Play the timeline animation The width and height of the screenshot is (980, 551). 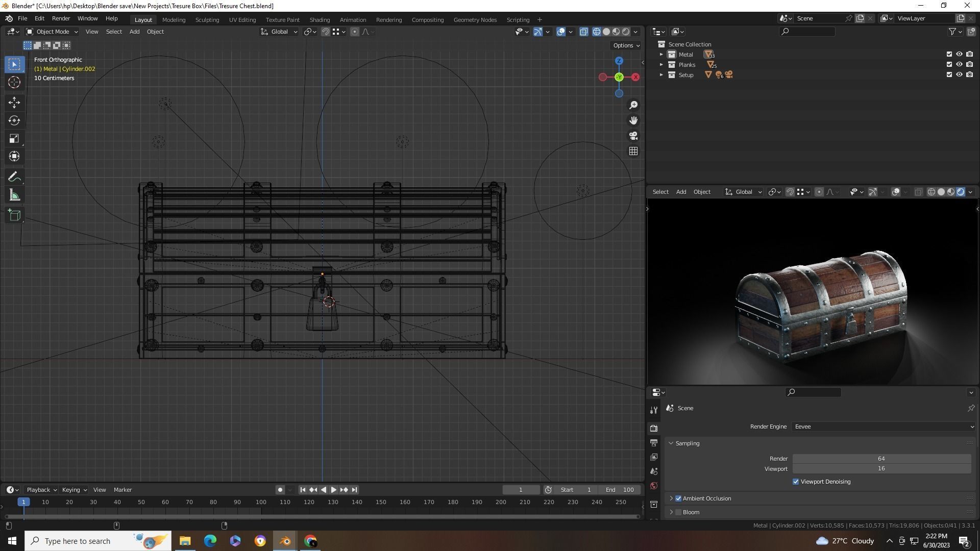pyautogui.click(x=333, y=490)
